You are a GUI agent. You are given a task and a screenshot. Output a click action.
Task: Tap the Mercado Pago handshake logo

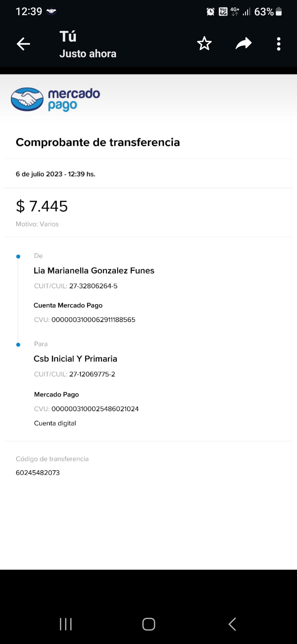tap(27, 99)
